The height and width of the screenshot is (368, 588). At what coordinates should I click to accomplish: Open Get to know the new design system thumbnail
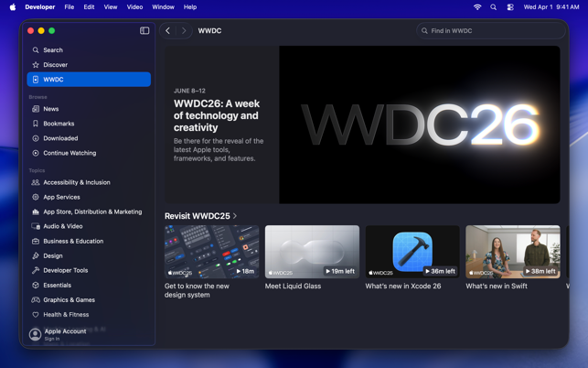click(x=211, y=252)
